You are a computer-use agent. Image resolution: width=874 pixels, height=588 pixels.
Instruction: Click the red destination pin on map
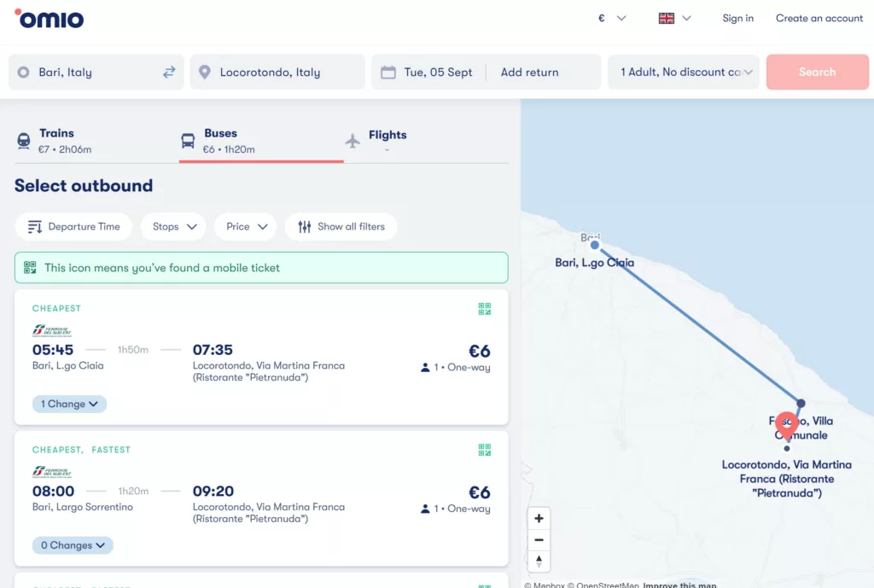tap(786, 423)
